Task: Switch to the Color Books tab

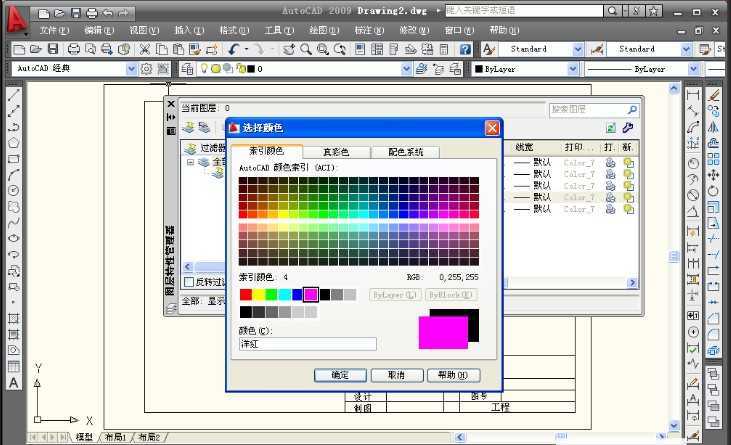Action: 405,152
